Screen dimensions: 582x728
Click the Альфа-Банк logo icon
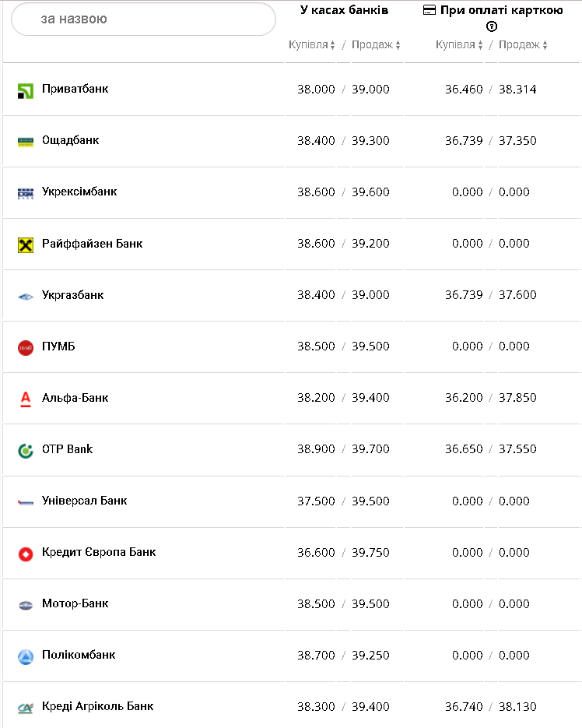tap(26, 399)
